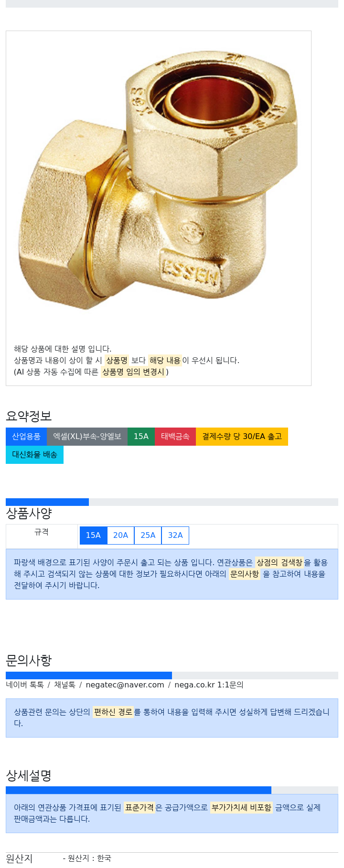Click the highlighted 표준가격 text
344x868 pixels.
tap(140, 807)
